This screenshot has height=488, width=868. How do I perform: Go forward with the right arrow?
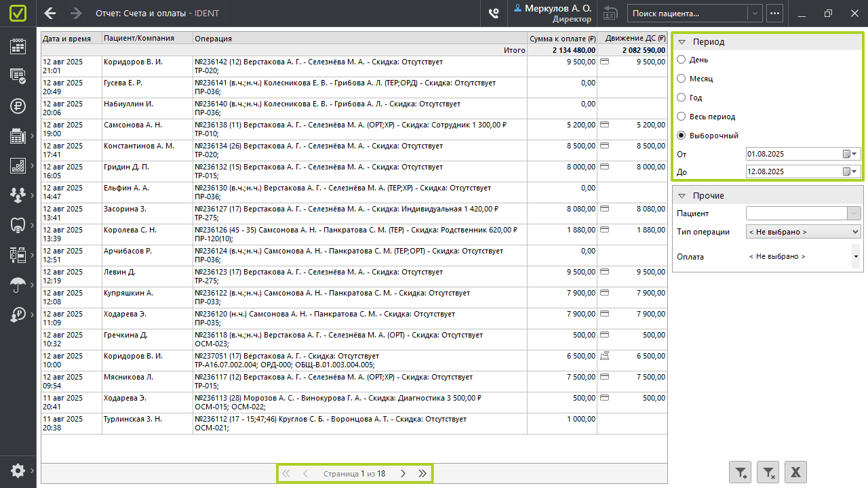76,13
